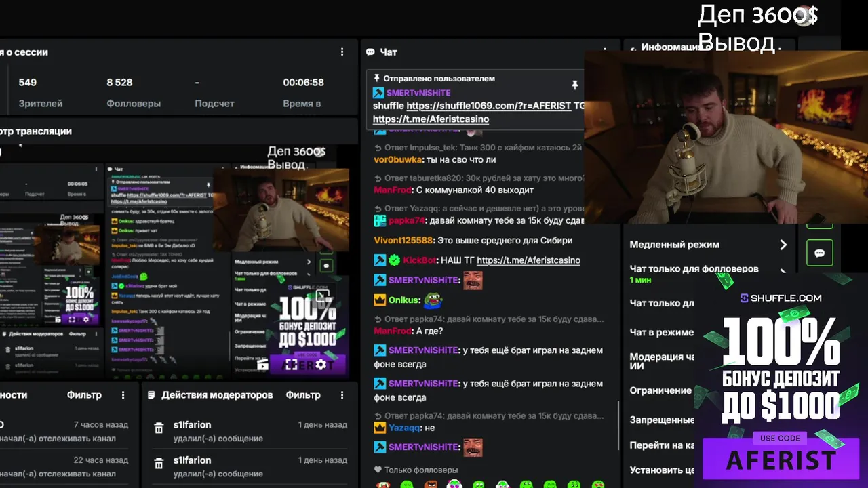
Task: Click Onikus frog emote in chat
Action: [x=433, y=300]
